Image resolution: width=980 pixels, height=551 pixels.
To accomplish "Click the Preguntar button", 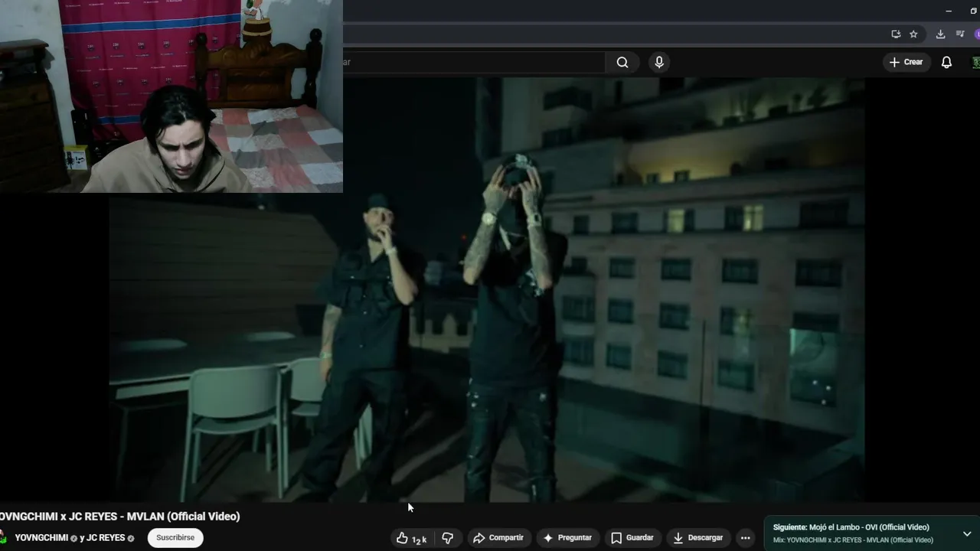I will click(x=567, y=538).
